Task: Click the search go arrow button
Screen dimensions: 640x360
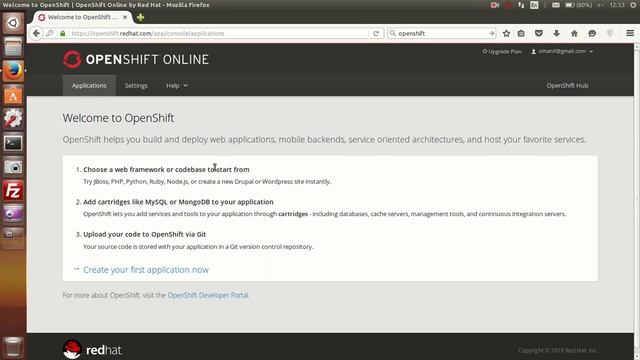Action: (x=491, y=33)
